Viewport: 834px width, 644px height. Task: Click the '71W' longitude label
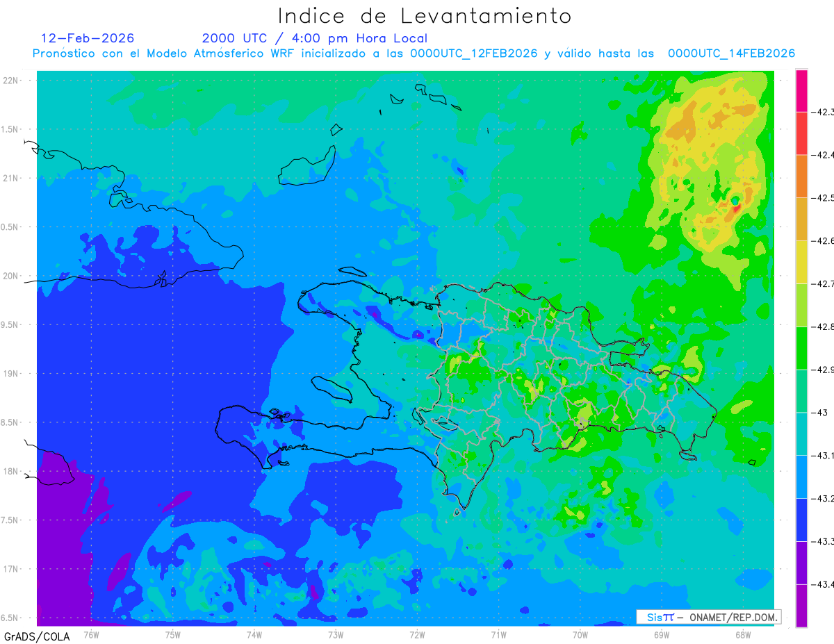coord(498,634)
